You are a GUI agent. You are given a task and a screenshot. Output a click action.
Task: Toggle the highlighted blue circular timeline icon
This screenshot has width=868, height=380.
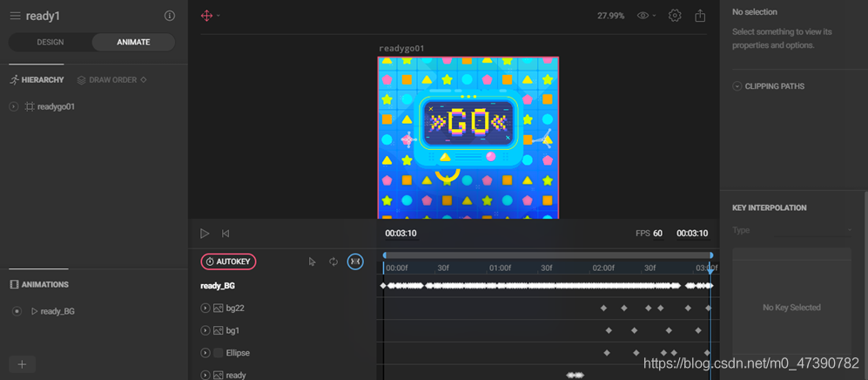[x=355, y=261]
